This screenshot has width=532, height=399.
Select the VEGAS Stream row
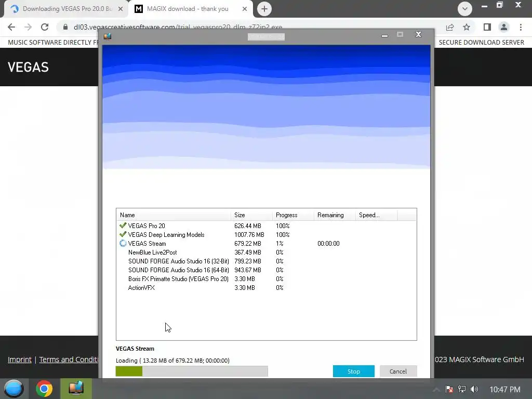click(x=267, y=243)
